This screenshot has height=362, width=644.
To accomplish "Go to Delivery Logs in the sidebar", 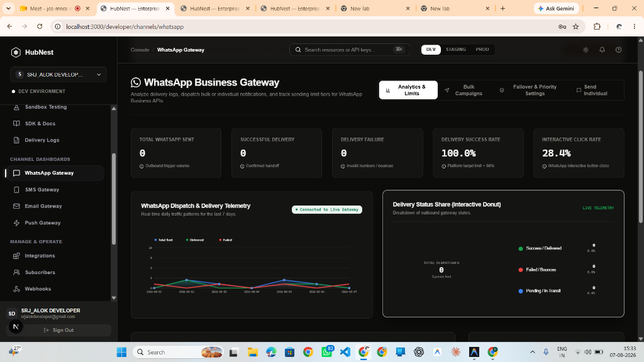I will pos(42,140).
